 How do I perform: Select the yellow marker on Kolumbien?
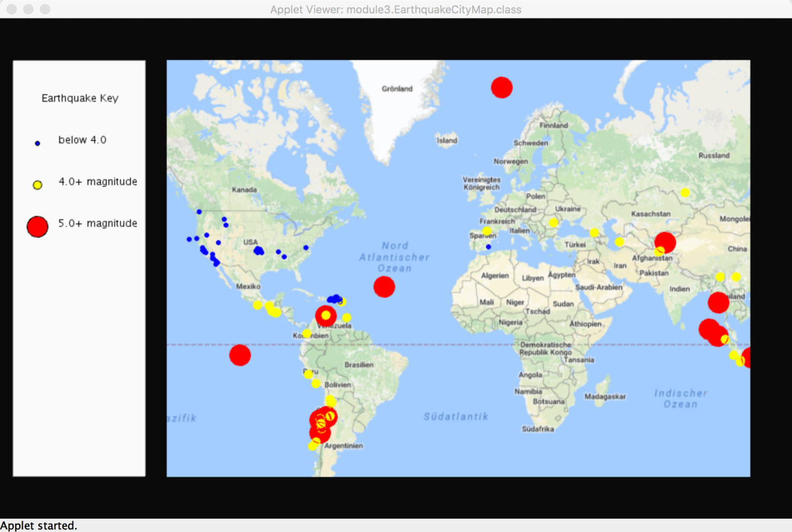coord(307,334)
